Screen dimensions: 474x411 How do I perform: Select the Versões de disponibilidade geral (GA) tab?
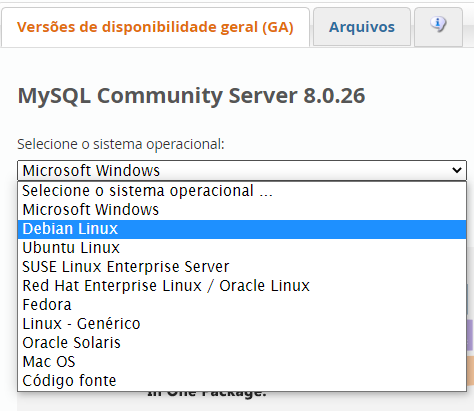155,27
